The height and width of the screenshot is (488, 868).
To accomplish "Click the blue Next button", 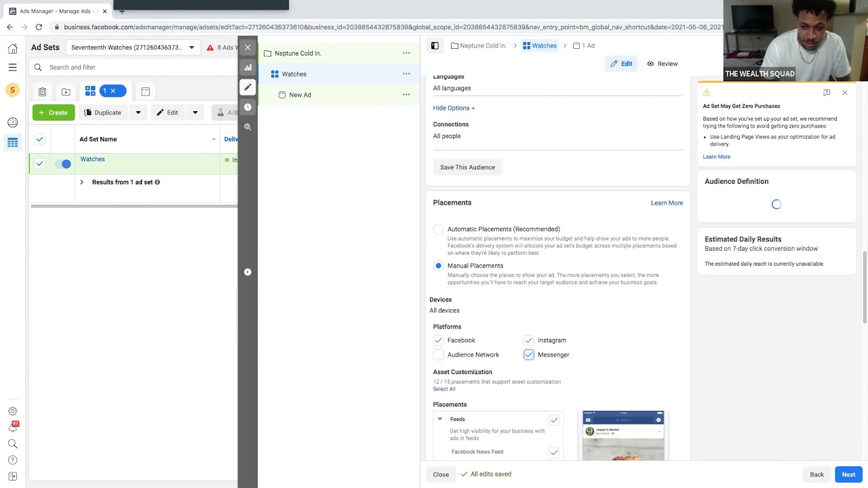I will [848, 474].
